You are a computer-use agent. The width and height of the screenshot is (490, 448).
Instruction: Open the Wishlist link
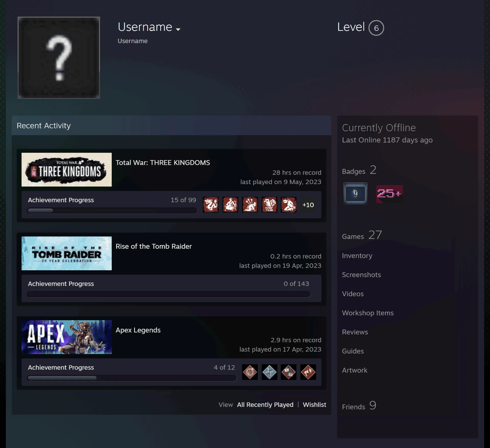pos(314,405)
